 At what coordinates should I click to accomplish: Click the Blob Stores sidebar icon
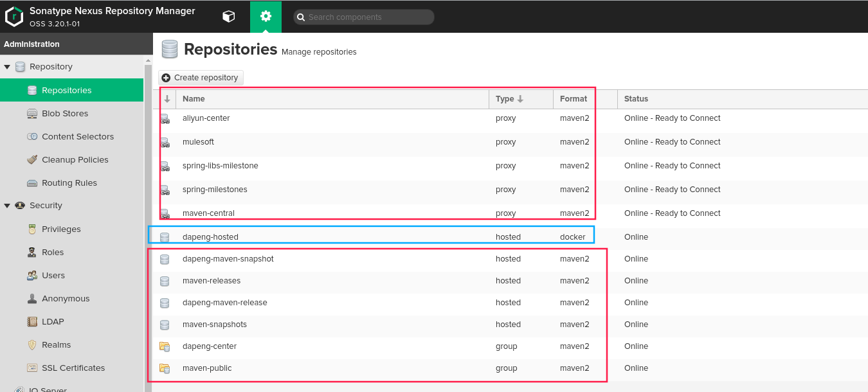click(32, 113)
